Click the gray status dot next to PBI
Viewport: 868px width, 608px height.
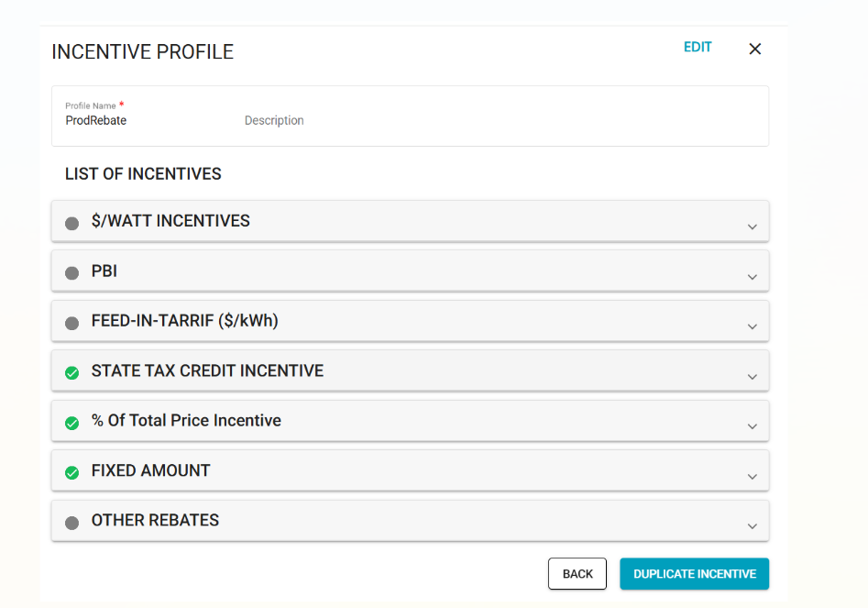[72, 273]
